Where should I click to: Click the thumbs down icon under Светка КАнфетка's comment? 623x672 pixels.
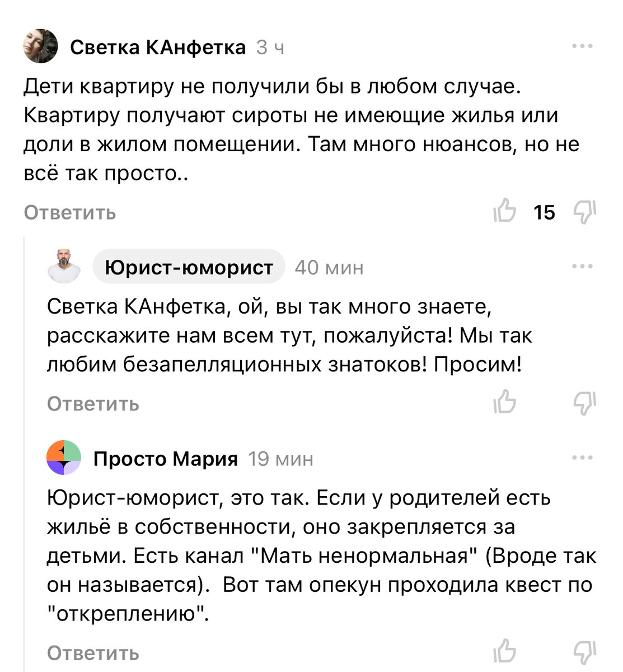[584, 212]
